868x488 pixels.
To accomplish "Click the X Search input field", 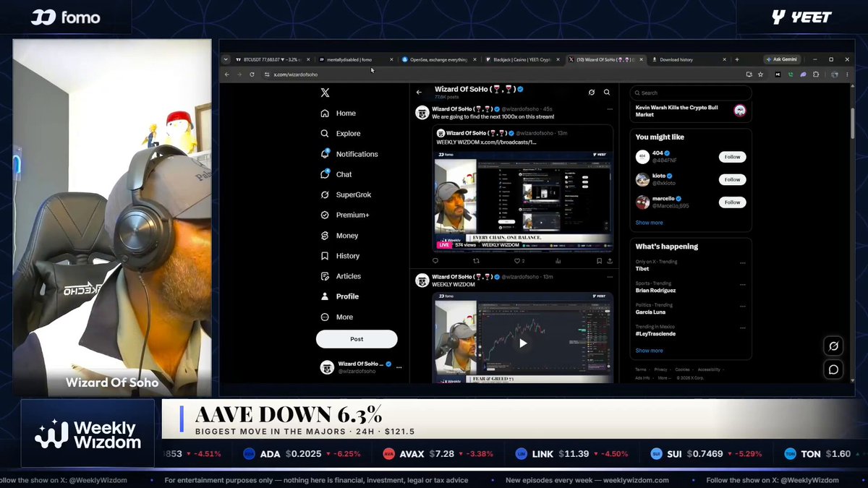I will point(691,93).
